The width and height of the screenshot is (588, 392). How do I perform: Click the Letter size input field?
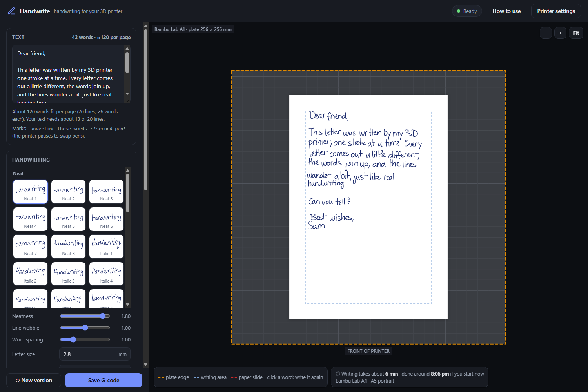pos(95,354)
